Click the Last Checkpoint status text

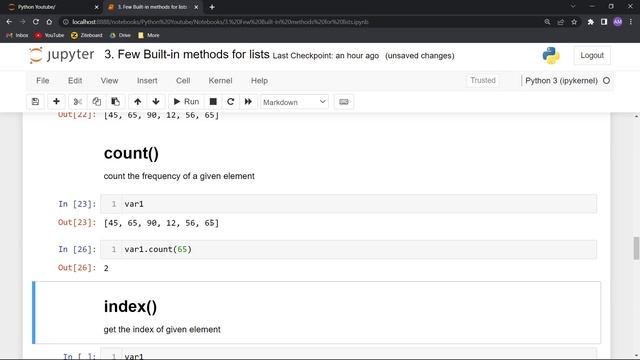click(326, 56)
